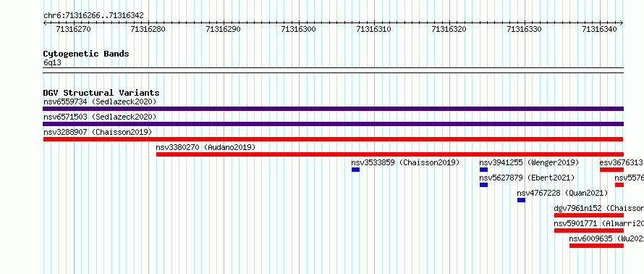Click the 6q13 cytogenetic band line
The height and width of the screenshot is (274, 644).
[x=333, y=70]
